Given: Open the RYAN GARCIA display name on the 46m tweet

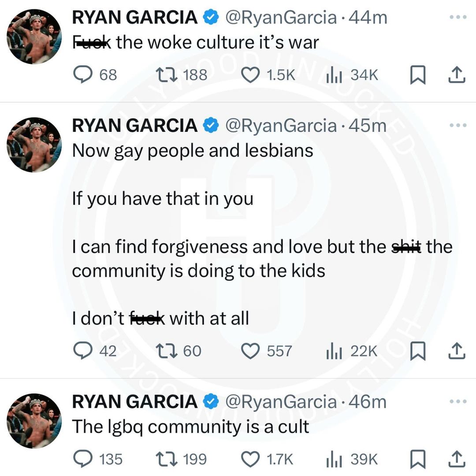Looking at the screenshot, I should (x=134, y=402).
